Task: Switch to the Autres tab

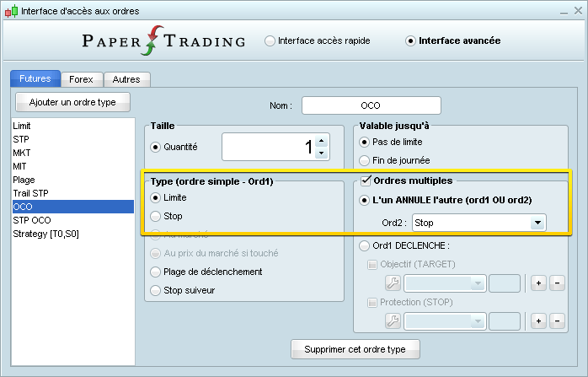Action: tap(126, 79)
